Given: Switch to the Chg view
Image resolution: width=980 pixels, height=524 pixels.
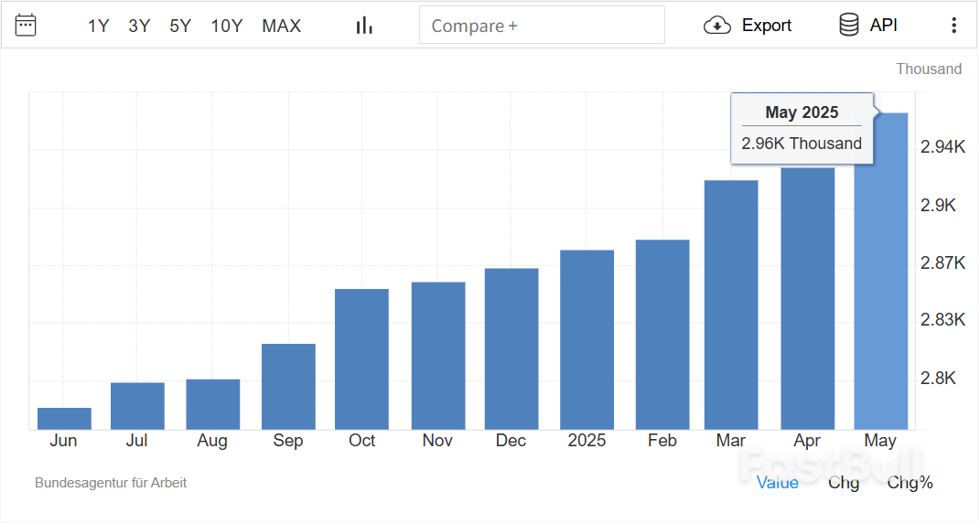Looking at the screenshot, I should 843,483.
